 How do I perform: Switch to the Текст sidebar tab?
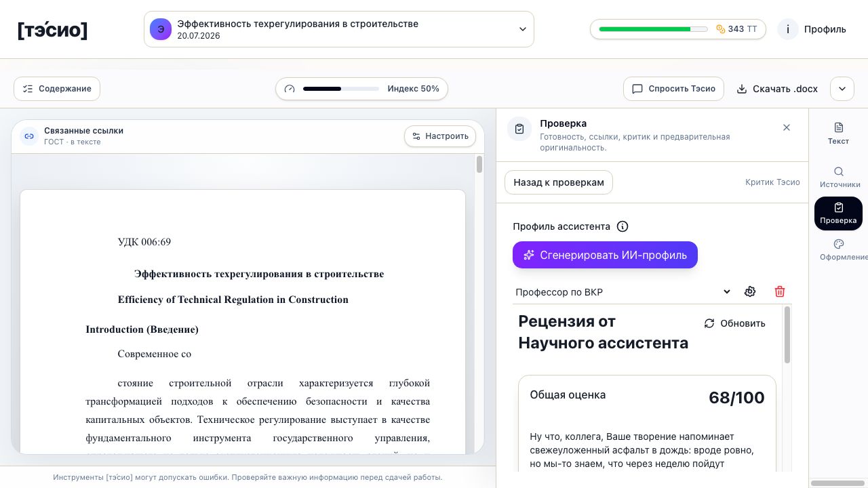pyautogui.click(x=838, y=133)
